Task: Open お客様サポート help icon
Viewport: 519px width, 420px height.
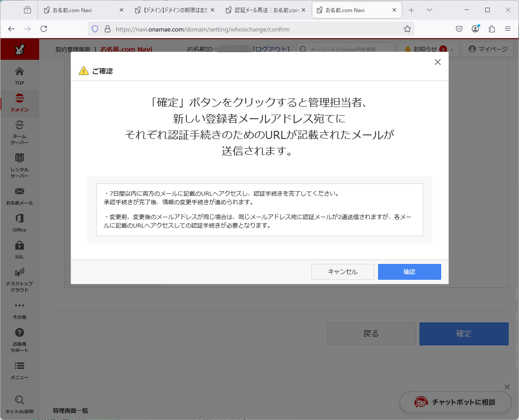Action: tap(19, 340)
